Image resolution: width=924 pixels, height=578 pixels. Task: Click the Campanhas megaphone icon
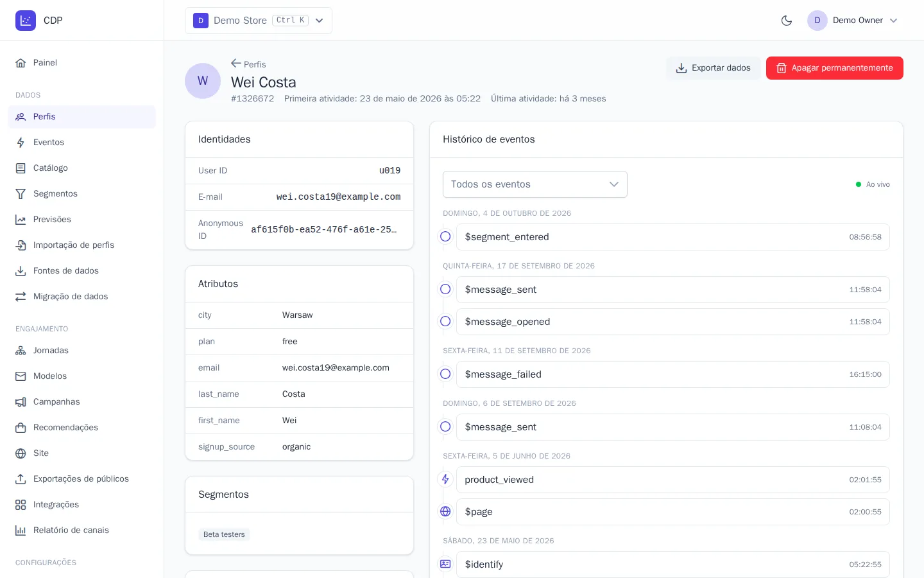21,402
